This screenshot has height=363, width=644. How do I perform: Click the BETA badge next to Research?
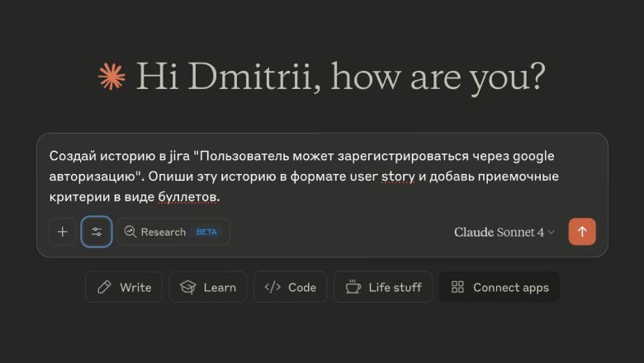point(206,232)
